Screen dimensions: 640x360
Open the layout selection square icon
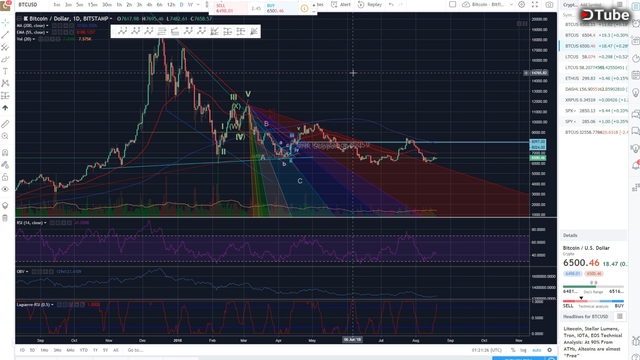452,4
